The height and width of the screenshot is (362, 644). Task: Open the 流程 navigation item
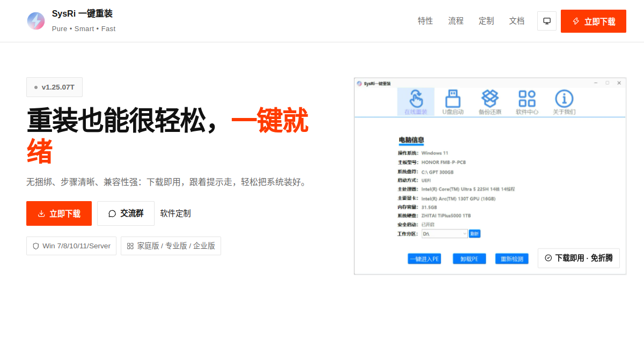pyautogui.click(x=456, y=21)
